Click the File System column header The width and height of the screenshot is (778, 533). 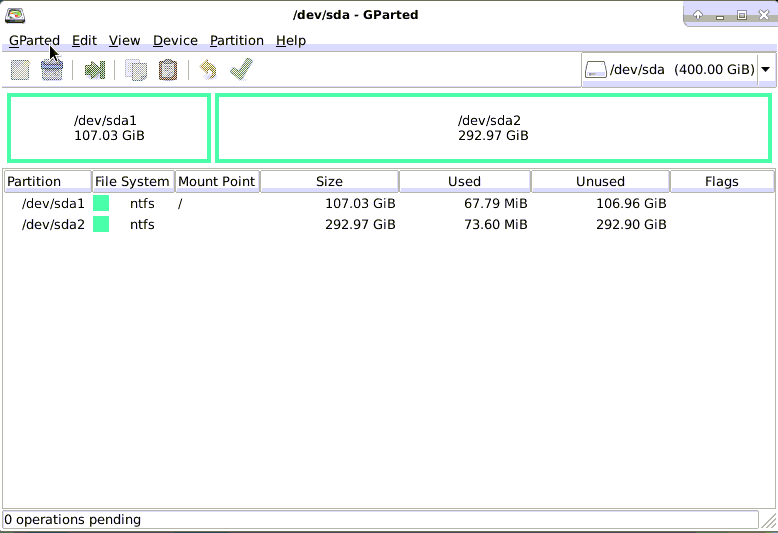pyautogui.click(x=132, y=181)
